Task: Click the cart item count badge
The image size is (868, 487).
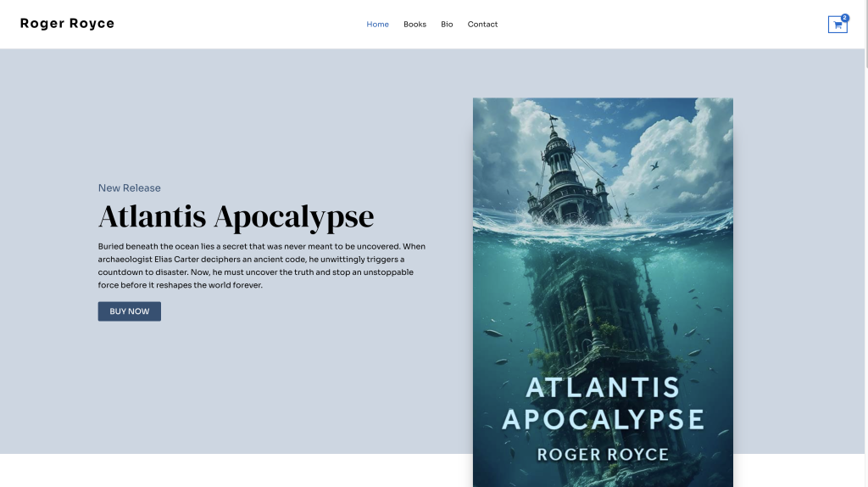Action: [845, 17]
